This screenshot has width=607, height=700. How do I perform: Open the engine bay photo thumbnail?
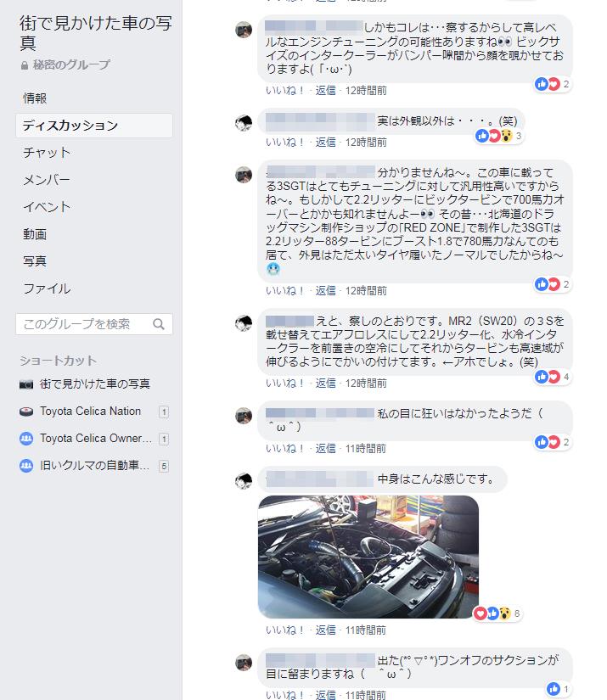coord(368,557)
